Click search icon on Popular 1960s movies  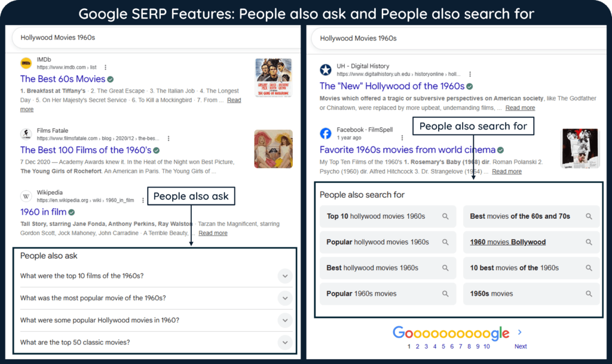tap(445, 294)
